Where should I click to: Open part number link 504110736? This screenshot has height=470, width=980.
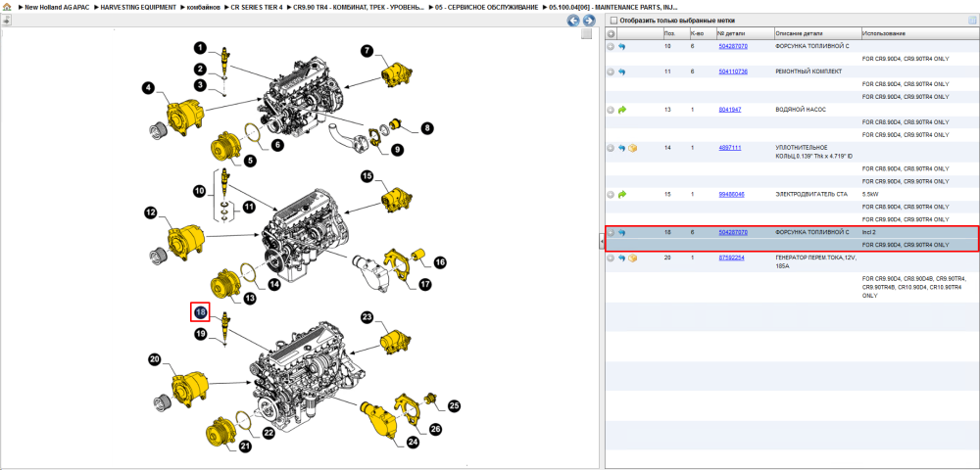point(733,71)
